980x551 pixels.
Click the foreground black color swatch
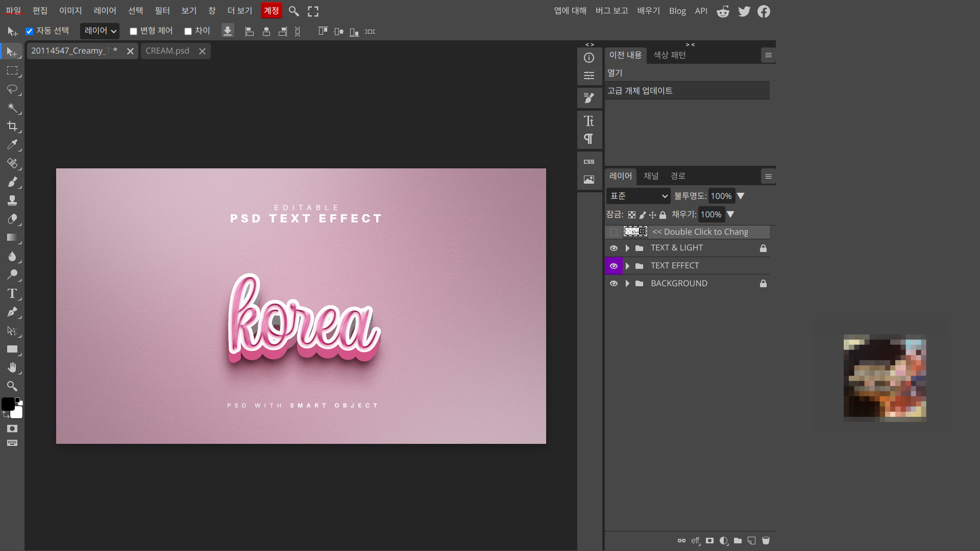point(8,404)
